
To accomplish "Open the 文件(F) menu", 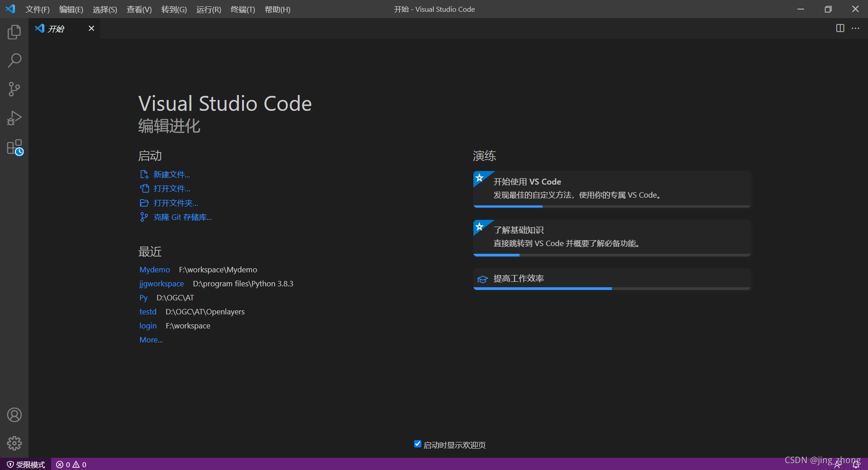I will (x=38, y=9).
